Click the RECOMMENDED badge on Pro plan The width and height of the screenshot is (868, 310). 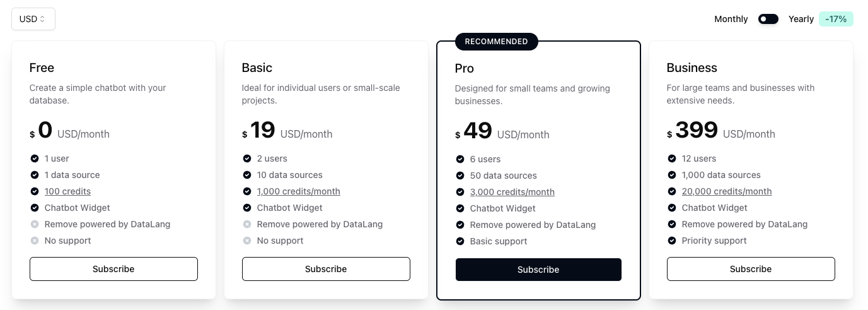pyautogui.click(x=496, y=42)
